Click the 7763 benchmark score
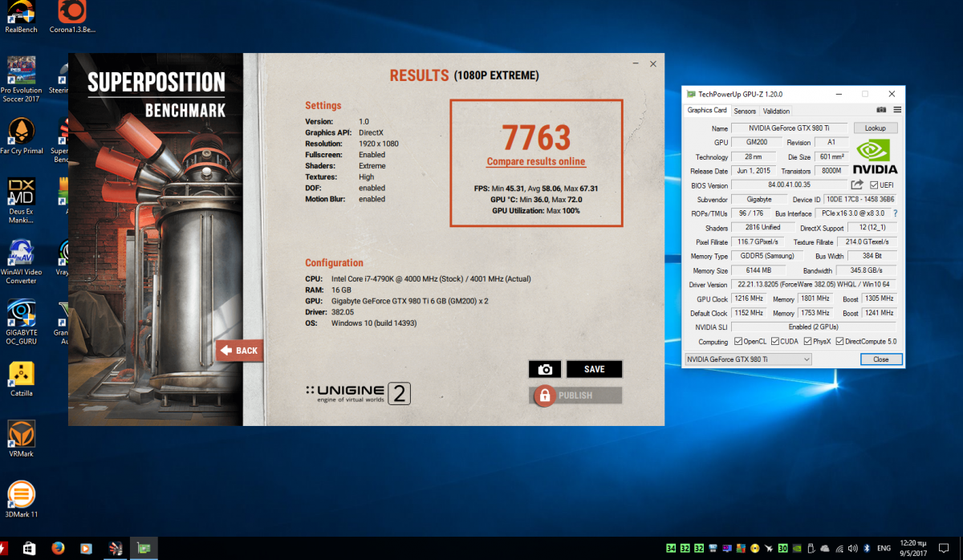The image size is (963, 560). (x=536, y=138)
